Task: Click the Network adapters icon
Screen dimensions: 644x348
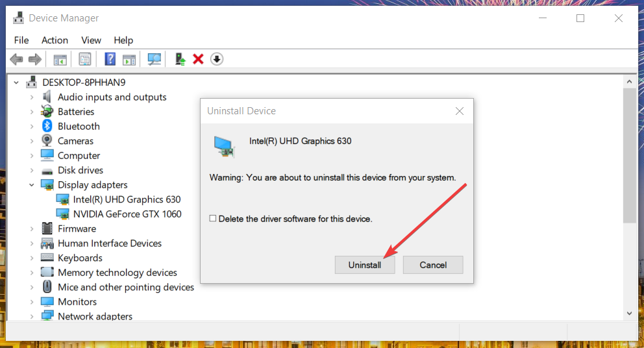Action: [47, 316]
